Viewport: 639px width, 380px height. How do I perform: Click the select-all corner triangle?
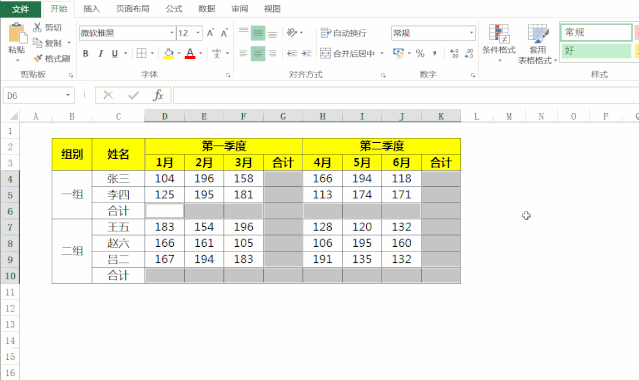coord(13,117)
